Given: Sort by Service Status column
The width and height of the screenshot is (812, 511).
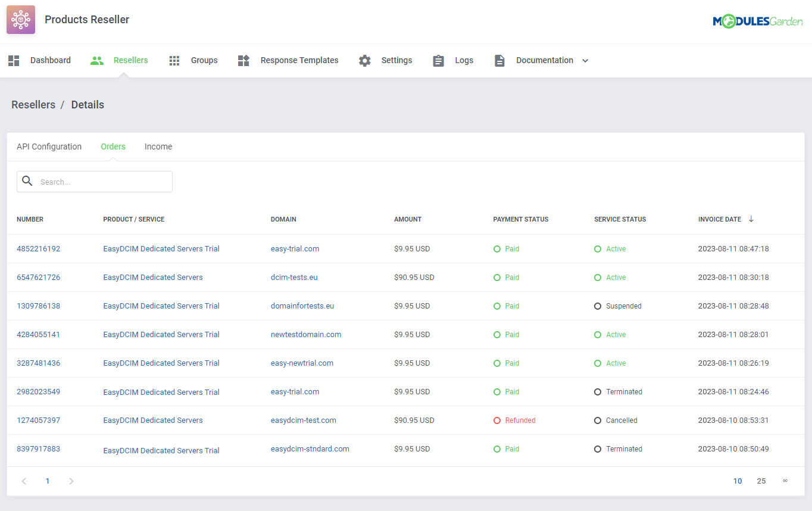Looking at the screenshot, I should coord(620,219).
